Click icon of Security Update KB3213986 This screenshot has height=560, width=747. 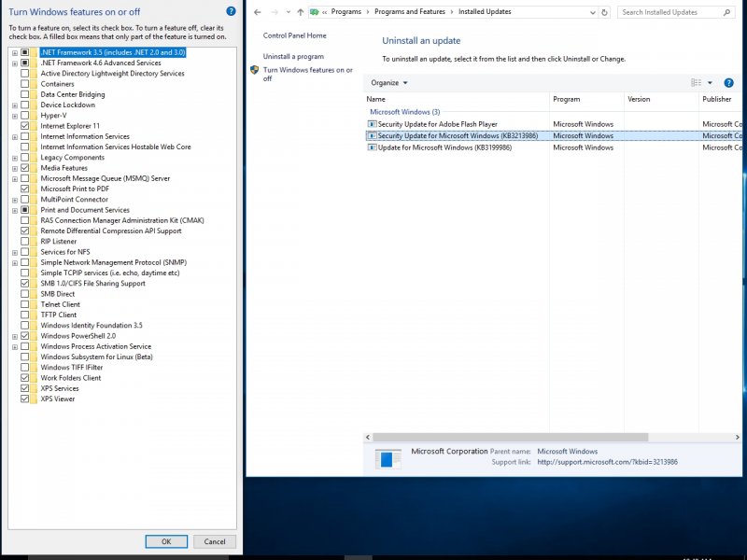[372, 135]
